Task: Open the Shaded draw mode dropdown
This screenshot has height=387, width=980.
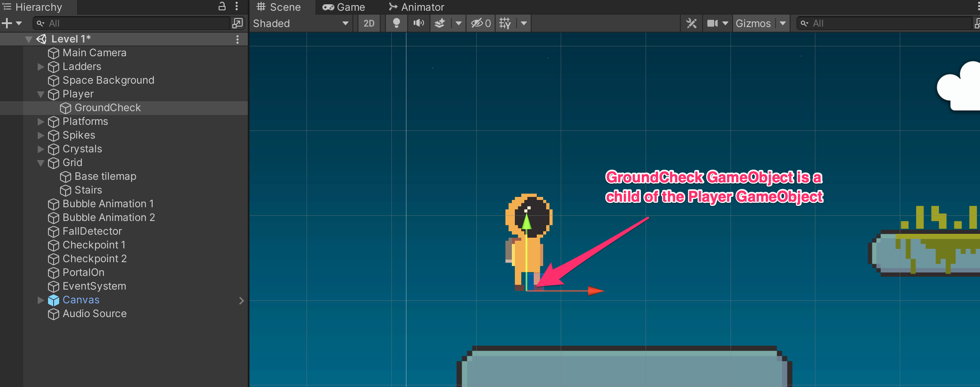Action: coord(300,23)
